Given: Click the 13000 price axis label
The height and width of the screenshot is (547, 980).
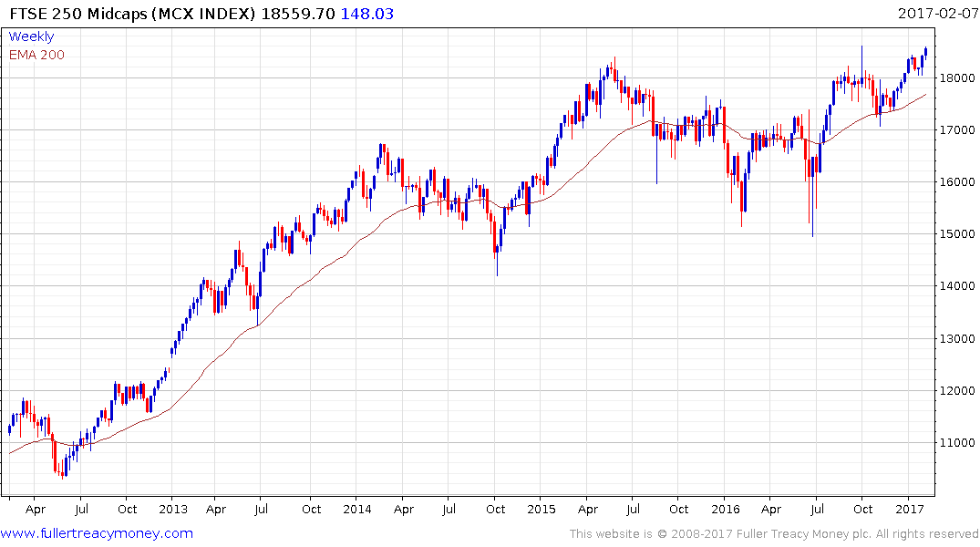Looking at the screenshot, I should point(957,339).
